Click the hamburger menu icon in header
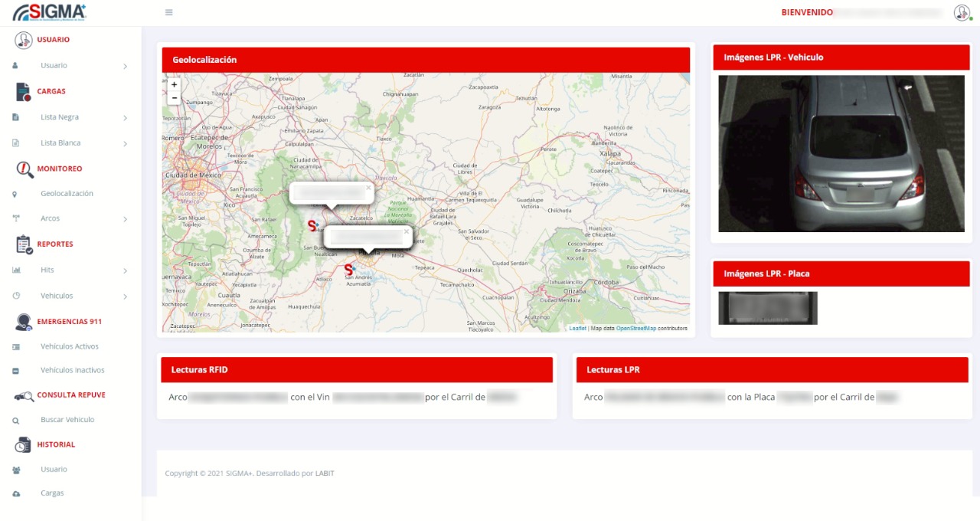The height and width of the screenshot is (521, 980). point(168,12)
